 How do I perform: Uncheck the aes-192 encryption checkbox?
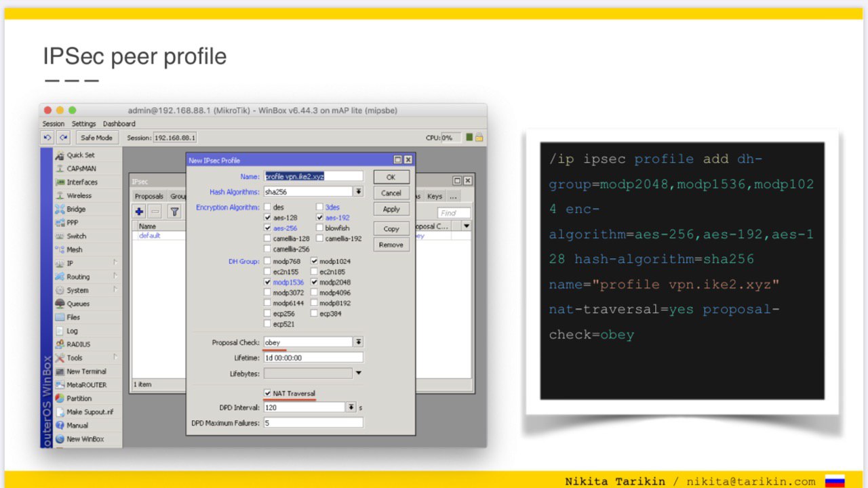pos(319,218)
